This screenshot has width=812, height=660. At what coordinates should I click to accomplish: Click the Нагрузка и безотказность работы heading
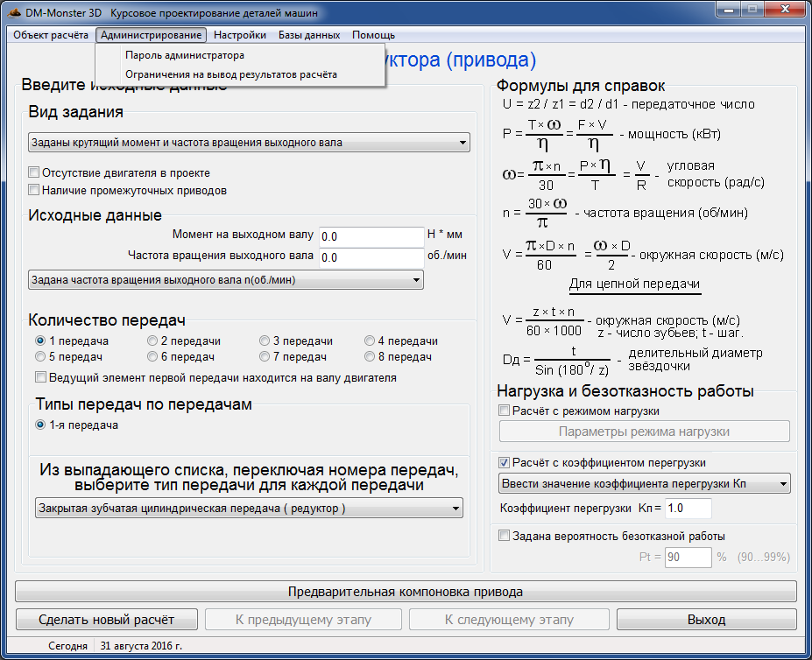[x=625, y=390]
